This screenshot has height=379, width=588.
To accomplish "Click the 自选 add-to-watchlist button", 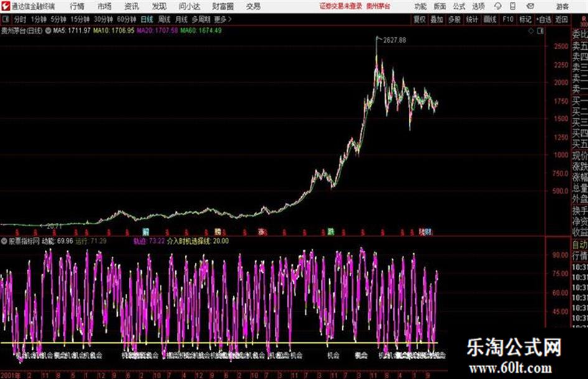I will click(543, 19).
